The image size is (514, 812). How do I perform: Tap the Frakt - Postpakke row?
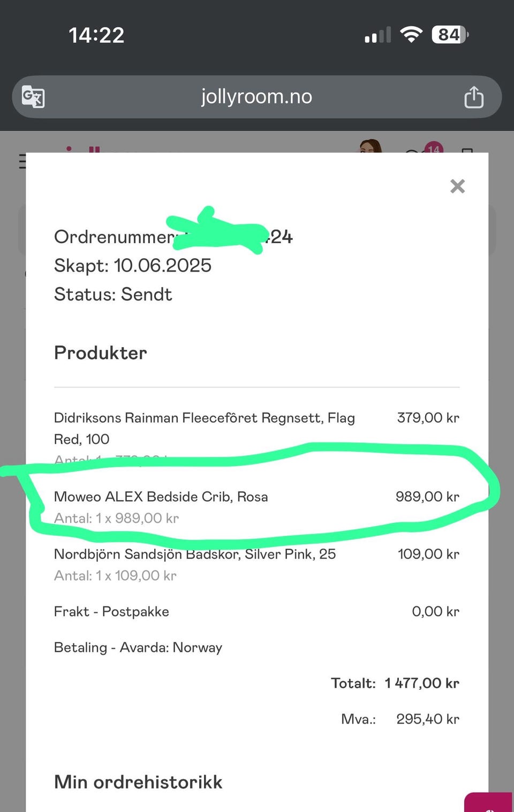click(256, 612)
